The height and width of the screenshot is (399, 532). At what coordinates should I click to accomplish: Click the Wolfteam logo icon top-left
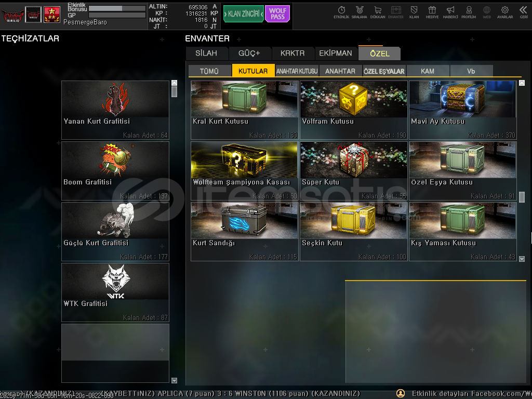[x=12, y=15]
